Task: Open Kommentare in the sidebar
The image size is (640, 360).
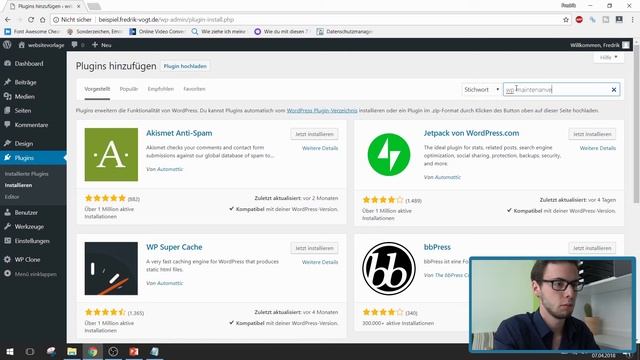Action: [31, 125]
